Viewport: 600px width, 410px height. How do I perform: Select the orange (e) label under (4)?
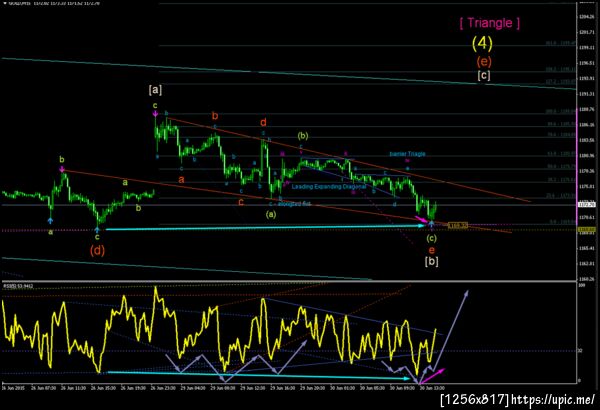click(484, 61)
